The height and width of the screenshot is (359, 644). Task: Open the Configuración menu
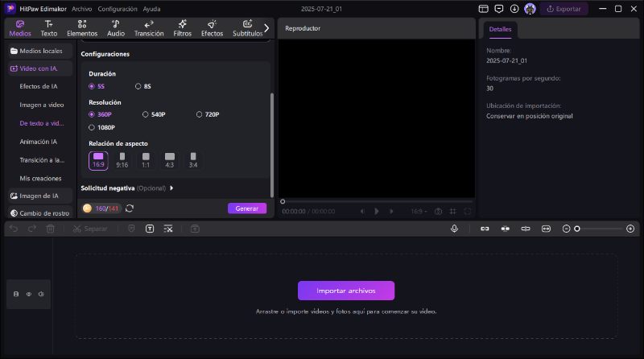[x=118, y=9]
